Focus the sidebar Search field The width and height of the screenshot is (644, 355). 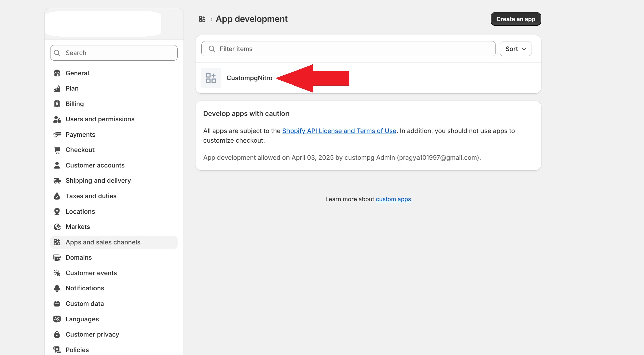pos(114,53)
